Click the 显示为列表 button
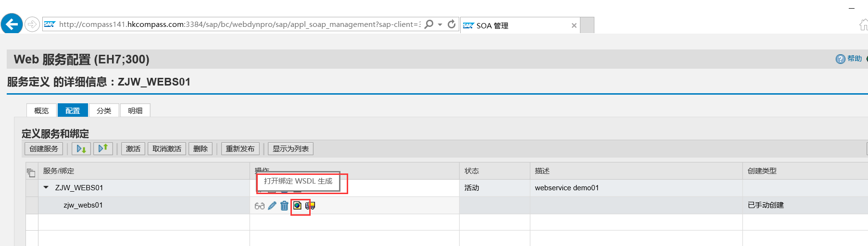Image resolution: width=868 pixels, height=246 pixels. coord(291,149)
